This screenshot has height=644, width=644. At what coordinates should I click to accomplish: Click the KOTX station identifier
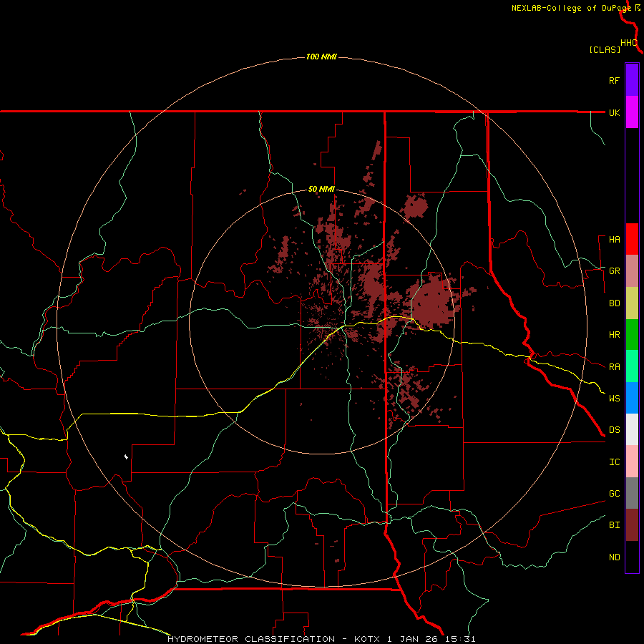pos(368,639)
